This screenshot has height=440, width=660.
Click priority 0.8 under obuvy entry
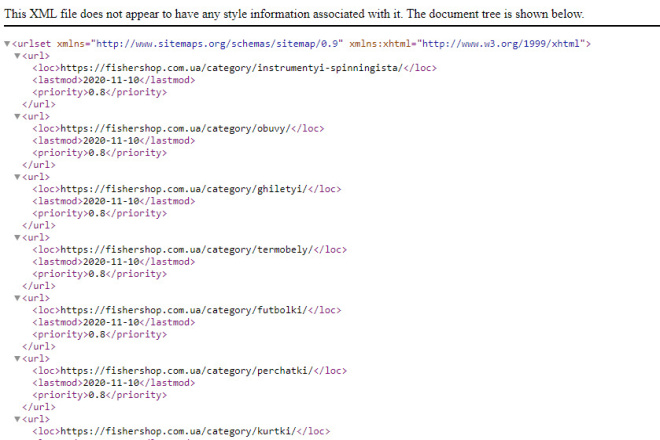coord(97,153)
